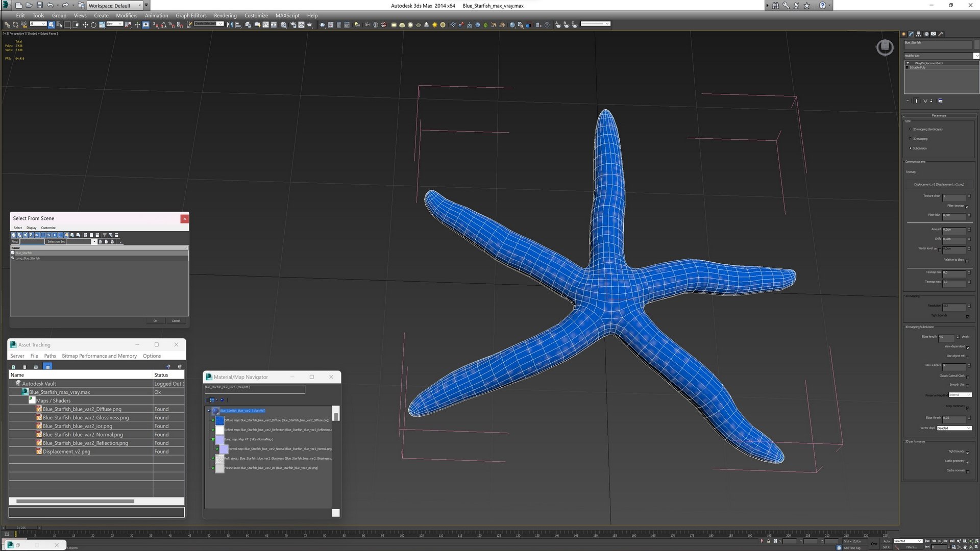Select the 3D mapping radio button

(x=910, y=139)
